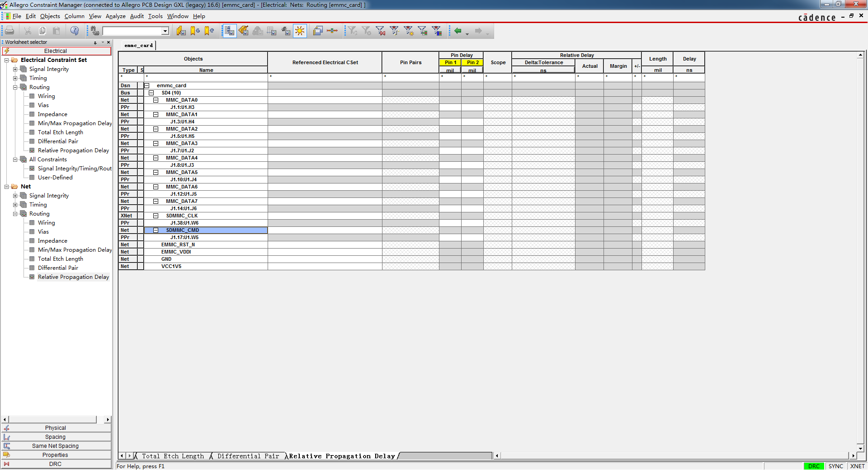This screenshot has width=868, height=470.
Task: Click the Referenced Electrical CSet header
Action: click(325, 62)
